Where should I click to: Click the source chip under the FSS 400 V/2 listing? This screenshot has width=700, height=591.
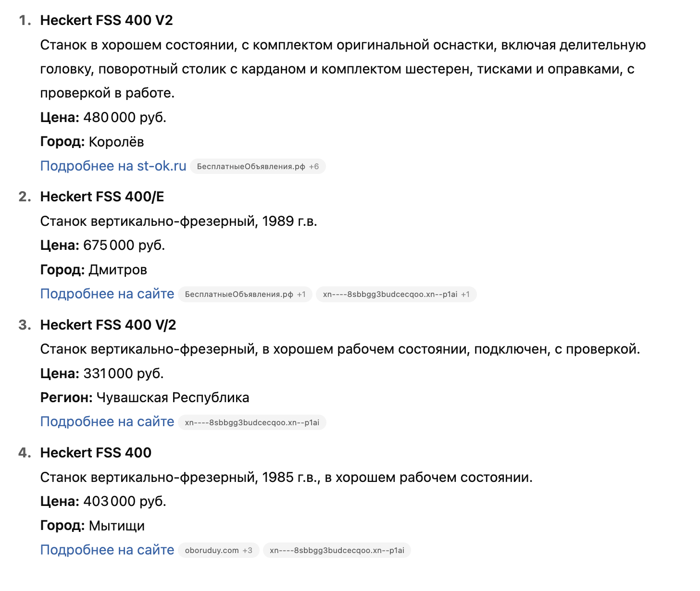(252, 423)
